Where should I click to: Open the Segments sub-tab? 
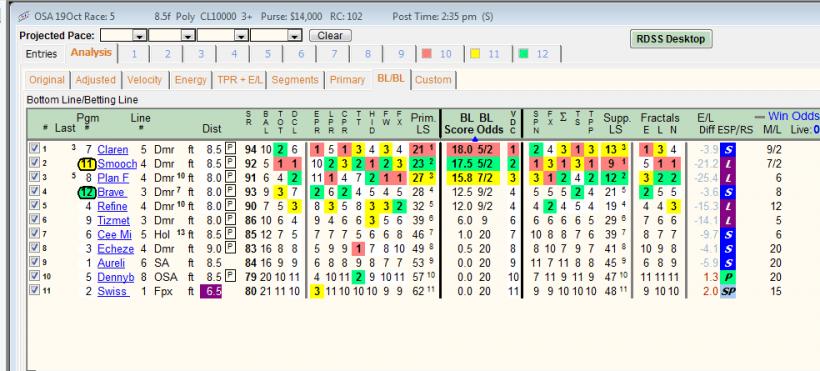tap(295, 80)
